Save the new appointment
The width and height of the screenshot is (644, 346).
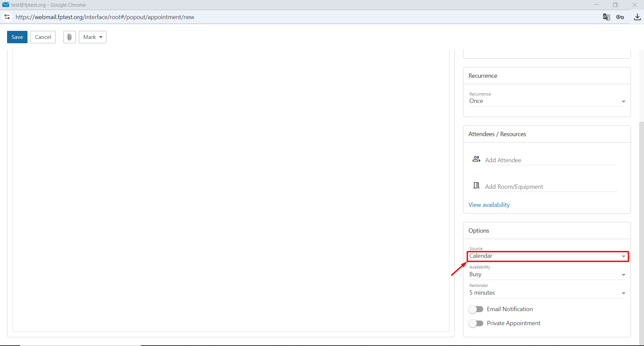[x=17, y=37]
